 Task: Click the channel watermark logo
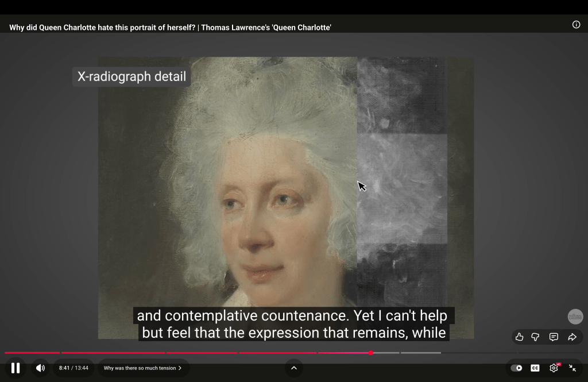(x=575, y=317)
